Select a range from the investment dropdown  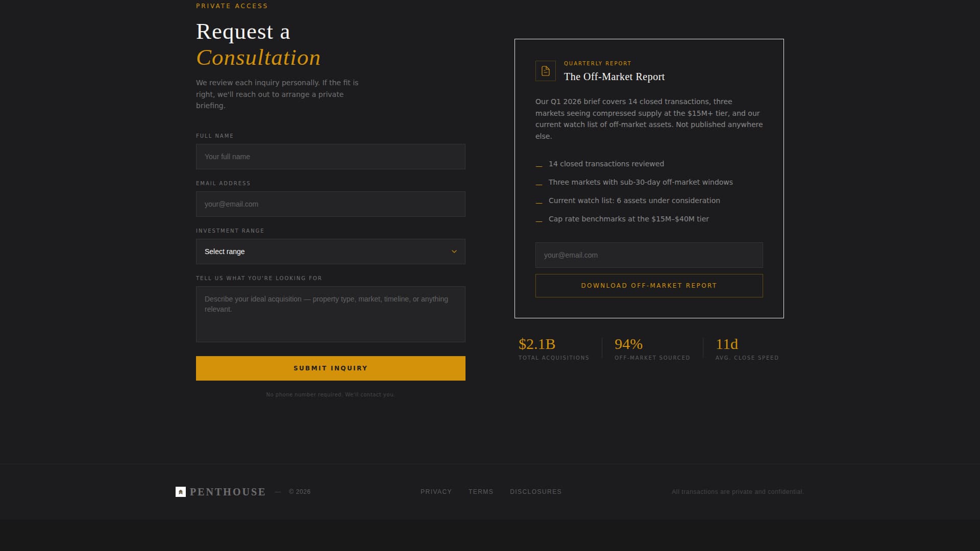click(x=330, y=252)
